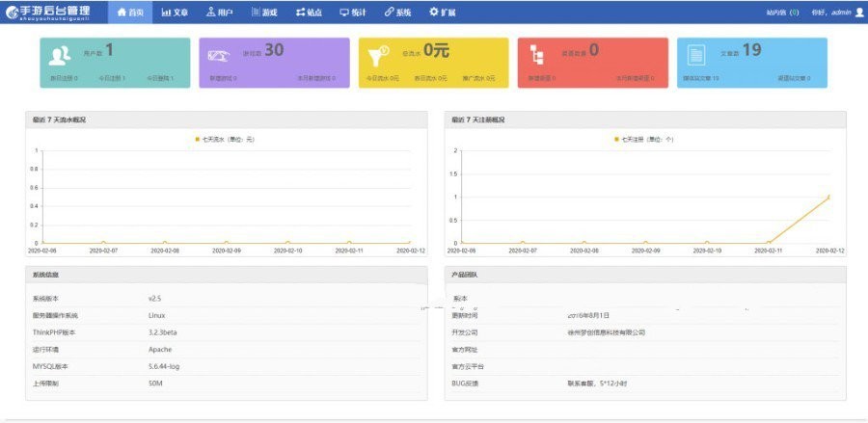Open the 站点 site menu

309,13
